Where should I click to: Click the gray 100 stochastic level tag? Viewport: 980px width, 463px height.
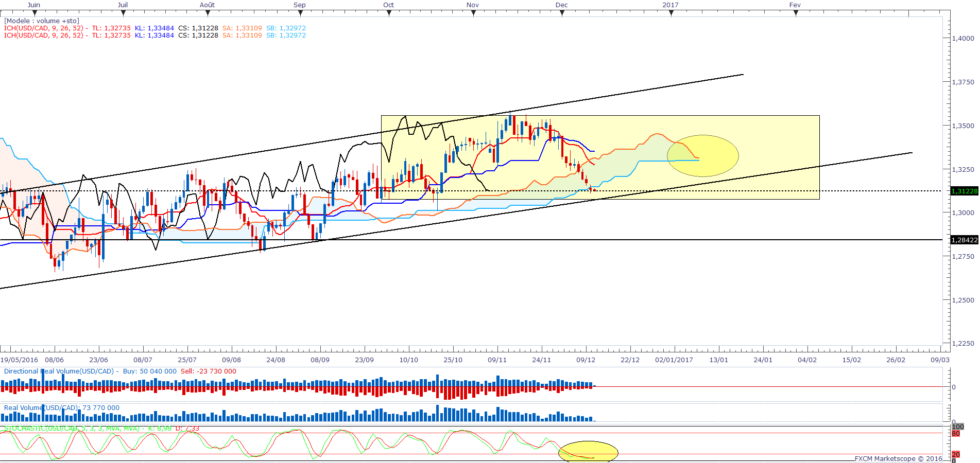point(957,427)
